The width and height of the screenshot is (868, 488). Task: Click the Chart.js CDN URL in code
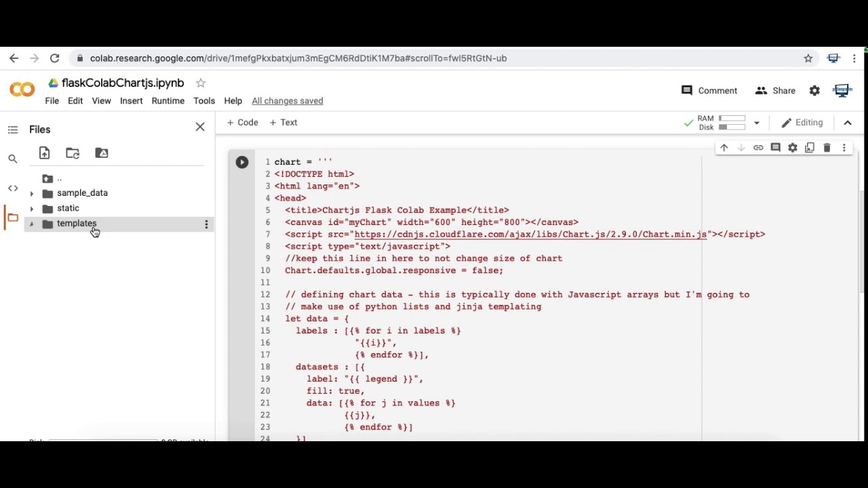tap(530, 235)
